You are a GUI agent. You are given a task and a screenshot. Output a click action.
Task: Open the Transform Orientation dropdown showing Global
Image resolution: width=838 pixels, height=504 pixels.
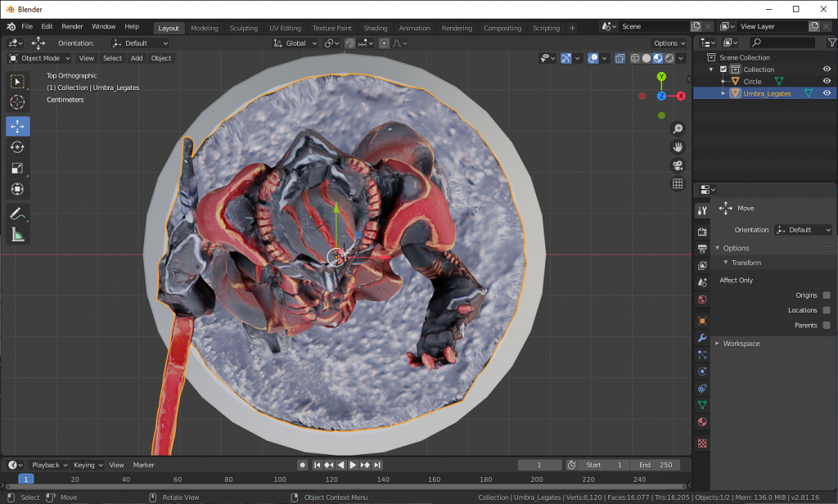point(295,43)
